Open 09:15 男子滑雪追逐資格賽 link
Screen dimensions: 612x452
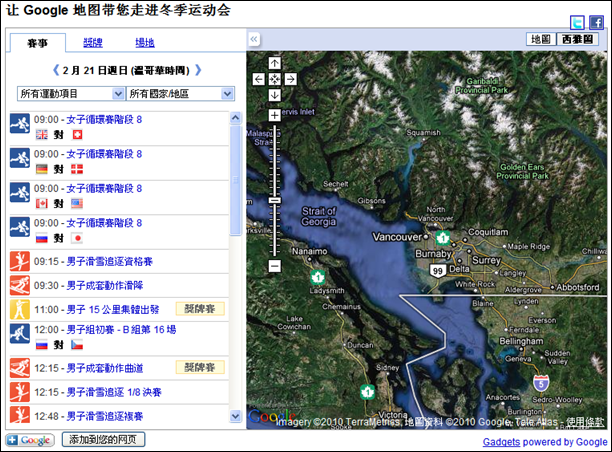109,262
